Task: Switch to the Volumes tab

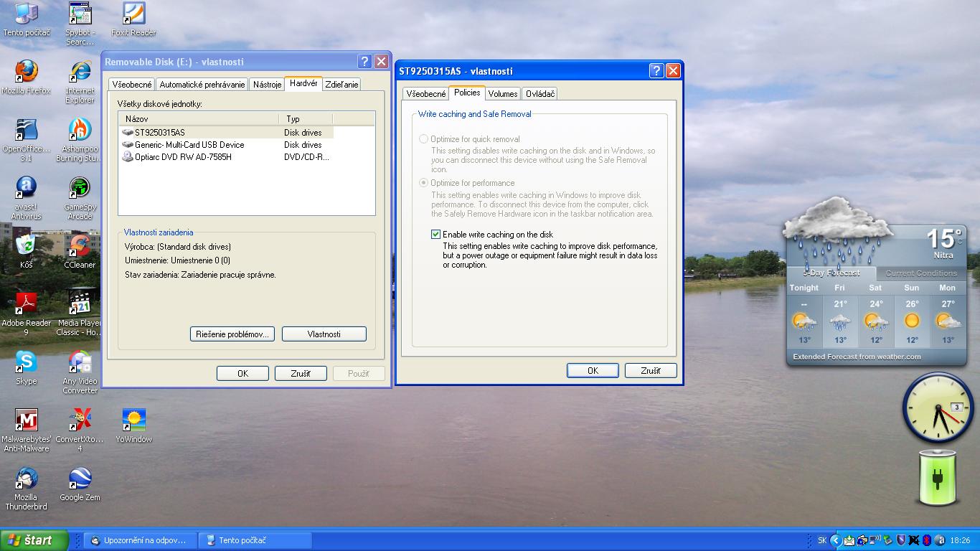Action: click(503, 94)
